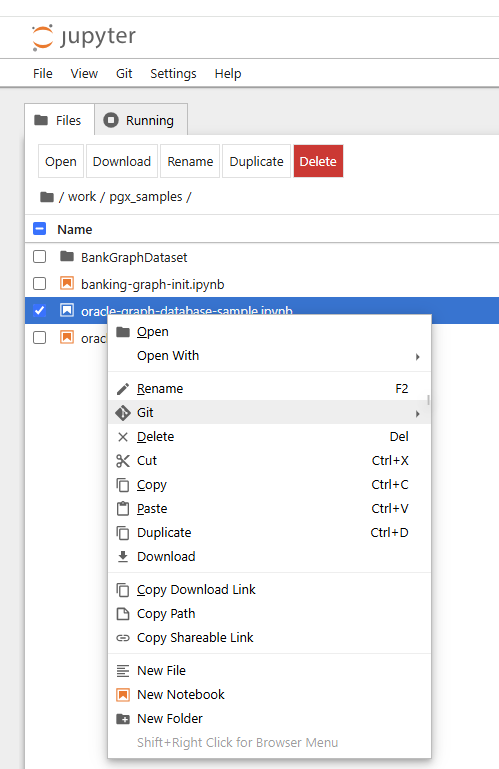Click the link icon beside Copy Shareable Link
This screenshot has height=769, width=499.
tap(123, 638)
